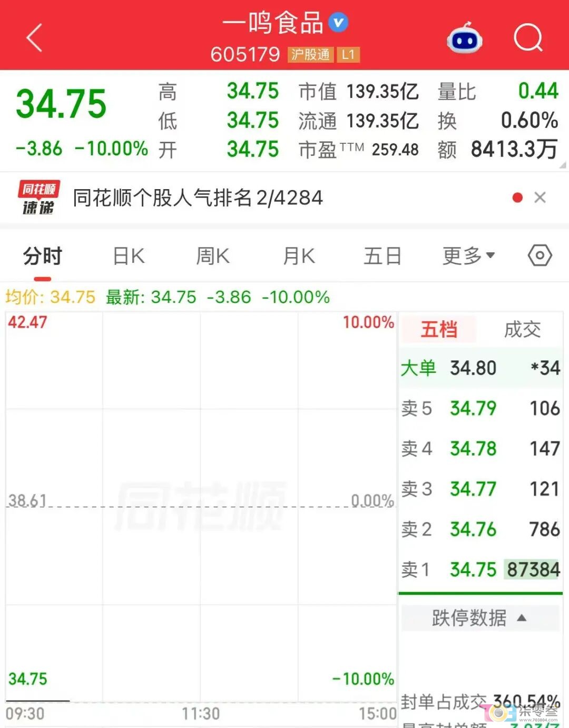Open stock search magnifier icon

tap(528, 38)
